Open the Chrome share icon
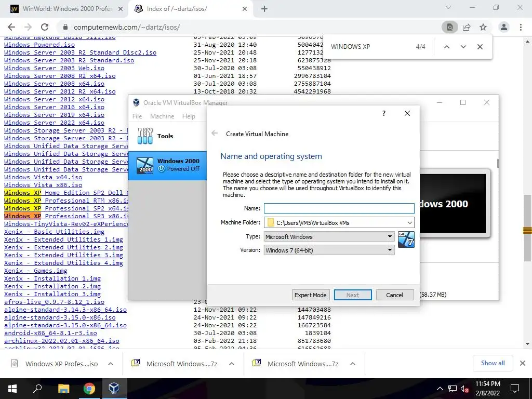Screen dimensions: 532x399 pyautogui.click(x=467, y=27)
